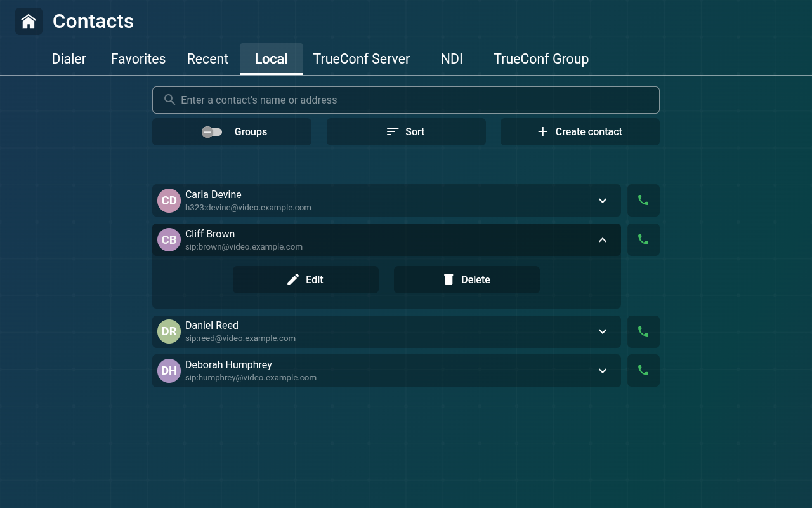Click the h323:devine@video.example.com address

pos(248,208)
